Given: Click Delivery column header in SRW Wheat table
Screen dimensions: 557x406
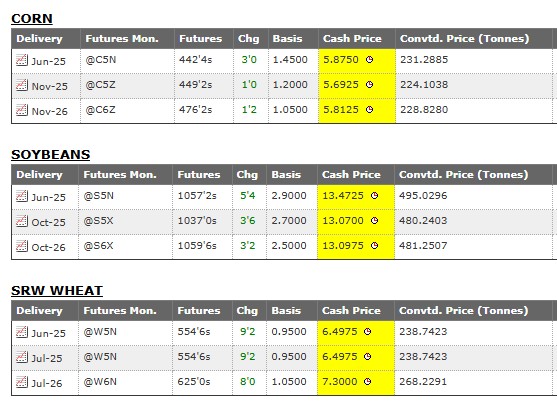Looking at the screenshot, I should tap(39, 310).
